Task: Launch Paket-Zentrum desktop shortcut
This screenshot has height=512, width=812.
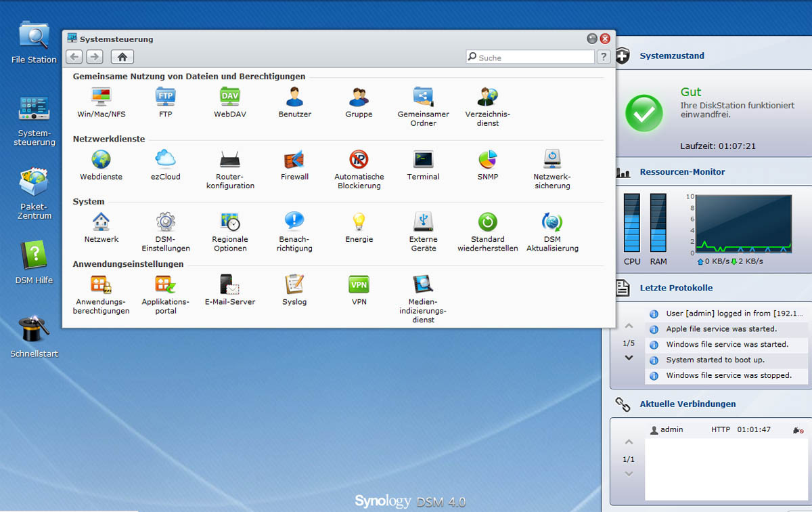Action: point(34,184)
